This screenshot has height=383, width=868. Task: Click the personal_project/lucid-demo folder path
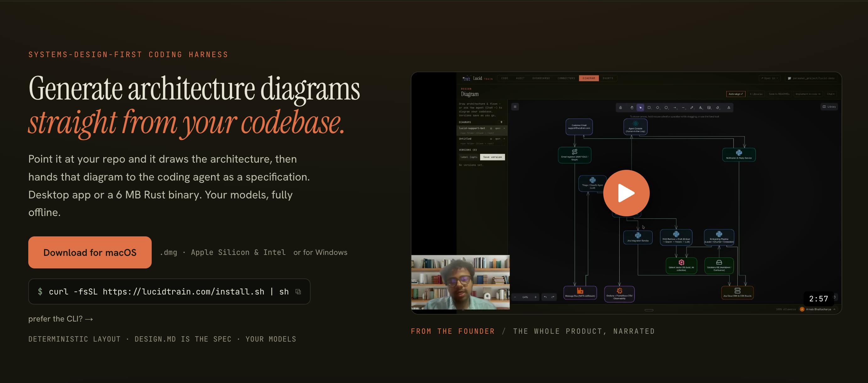coord(811,78)
